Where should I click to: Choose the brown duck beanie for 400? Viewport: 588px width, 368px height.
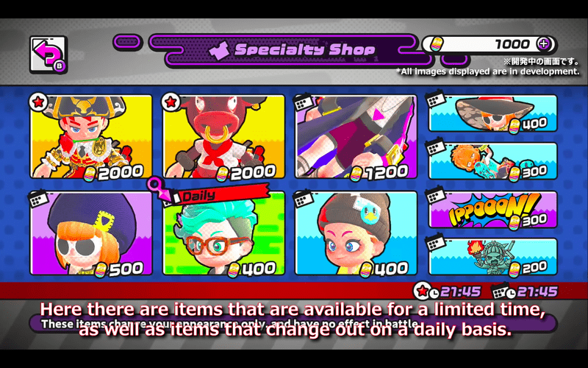[356, 233]
